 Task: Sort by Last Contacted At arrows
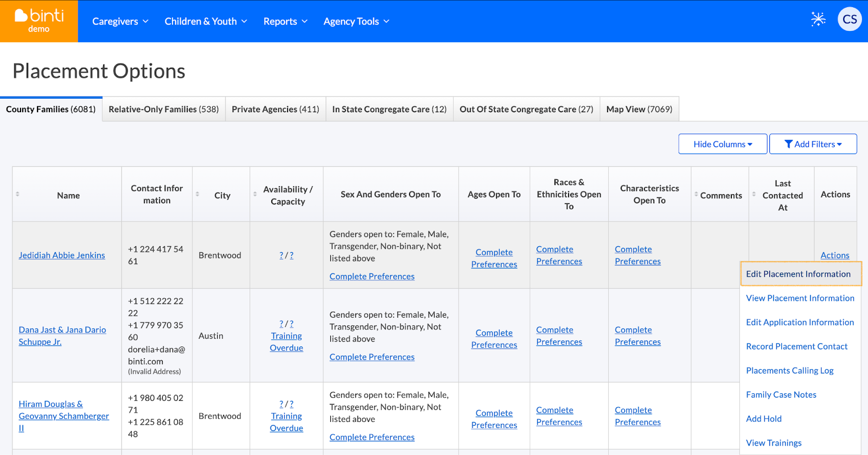click(x=754, y=194)
